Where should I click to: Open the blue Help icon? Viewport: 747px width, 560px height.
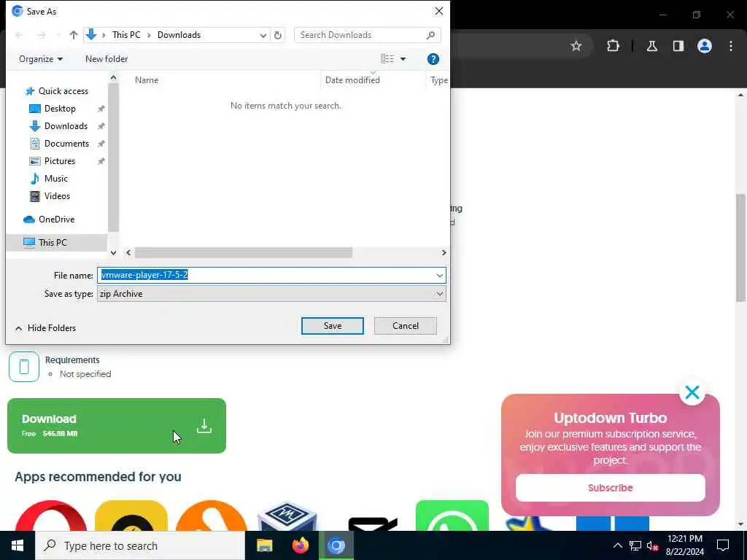pos(433,59)
